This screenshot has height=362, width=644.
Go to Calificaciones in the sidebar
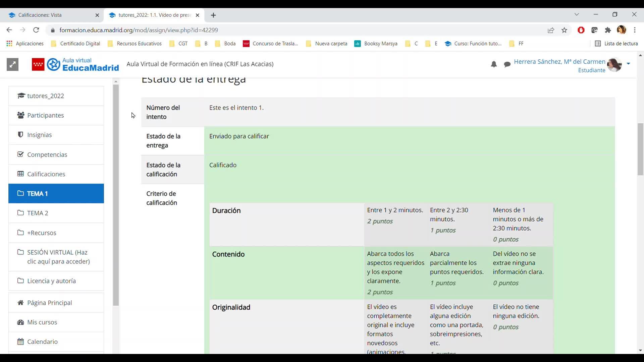tap(46, 174)
